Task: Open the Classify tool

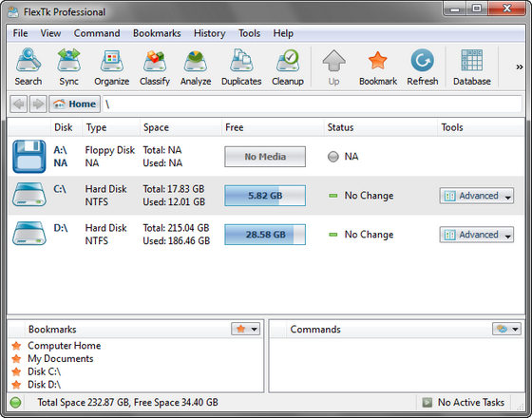Action: [155, 66]
